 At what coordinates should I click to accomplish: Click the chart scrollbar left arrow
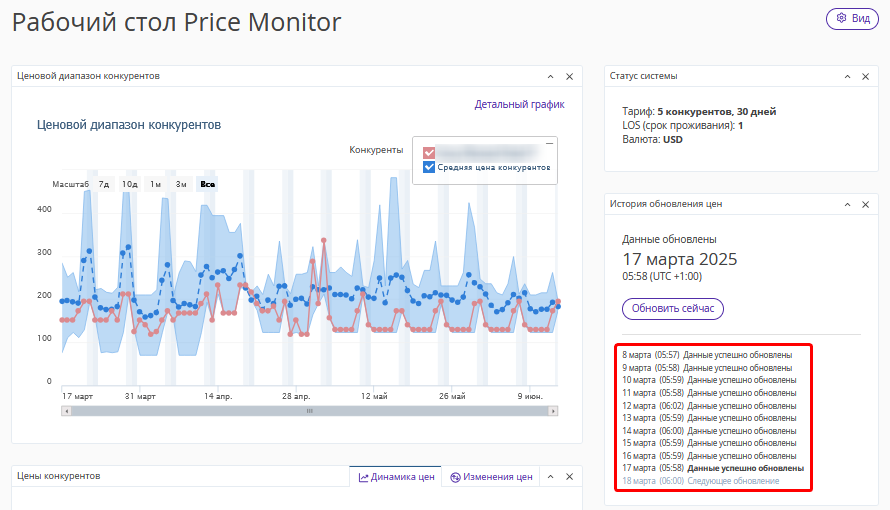(66, 411)
